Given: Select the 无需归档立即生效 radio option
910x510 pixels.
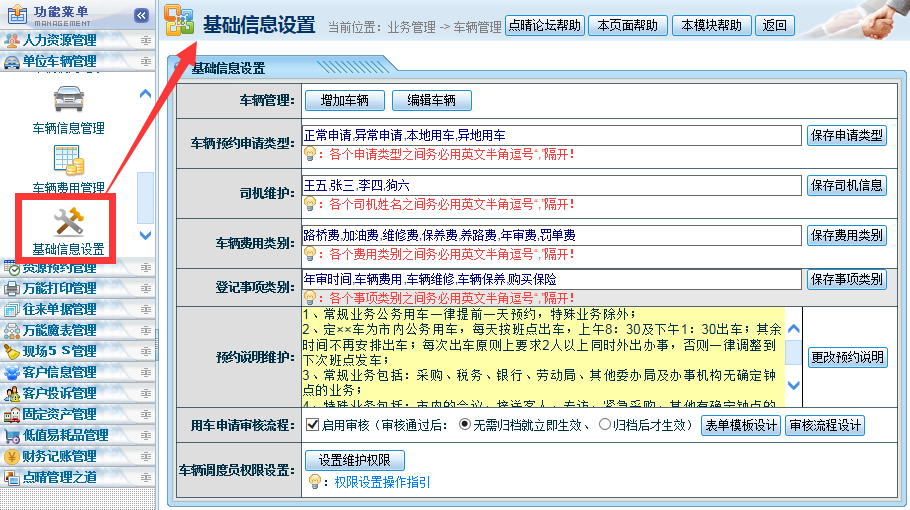Looking at the screenshot, I should click(465, 425).
